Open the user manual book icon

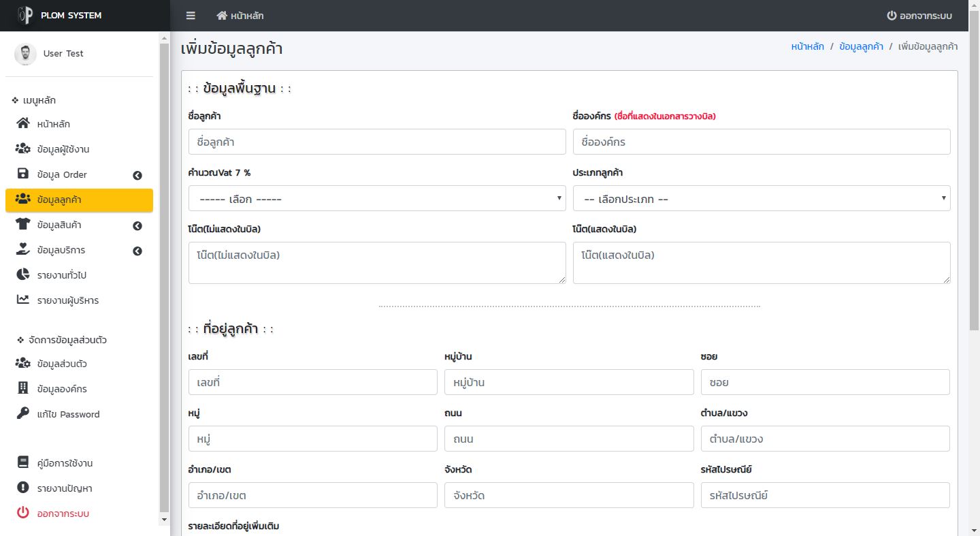23,463
